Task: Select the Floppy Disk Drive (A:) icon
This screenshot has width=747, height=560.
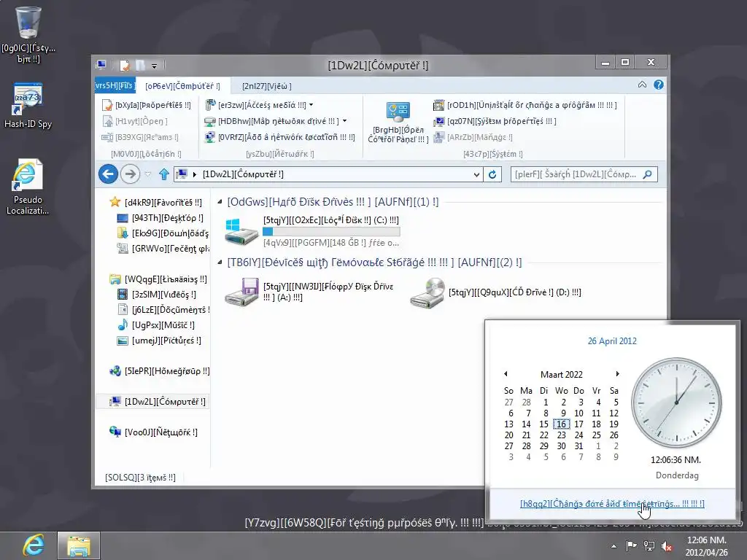Action: tap(241, 292)
